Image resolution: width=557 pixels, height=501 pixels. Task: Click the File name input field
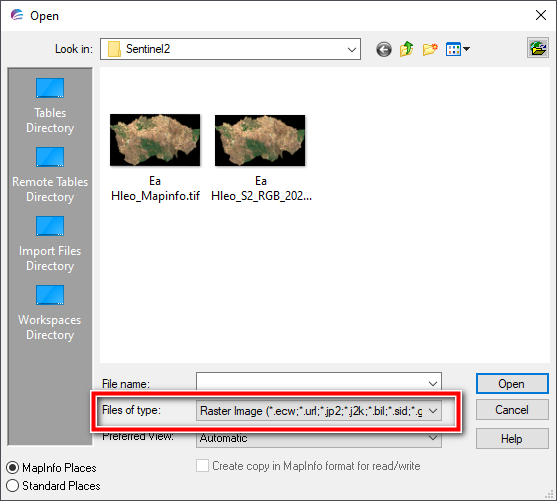pos(319,383)
